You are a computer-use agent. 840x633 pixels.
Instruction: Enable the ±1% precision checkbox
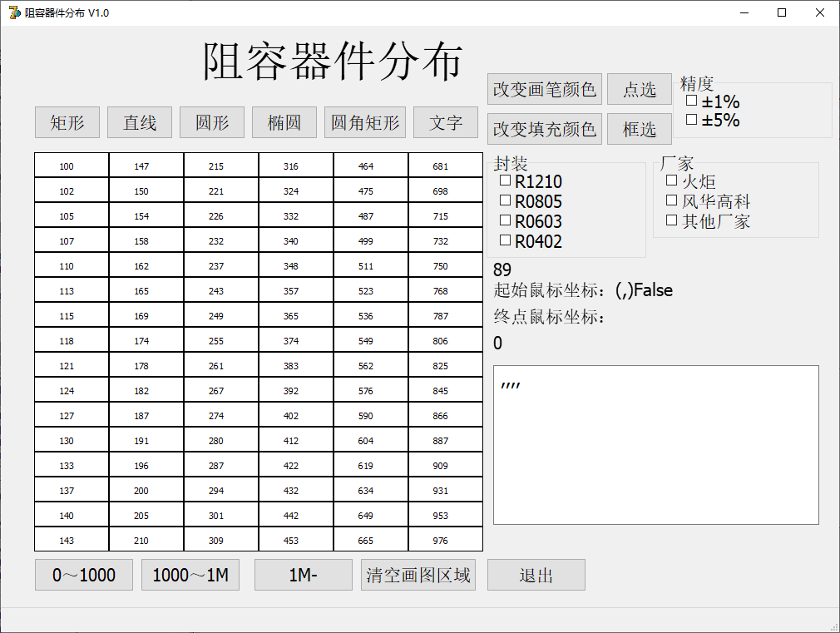(691, 100)
